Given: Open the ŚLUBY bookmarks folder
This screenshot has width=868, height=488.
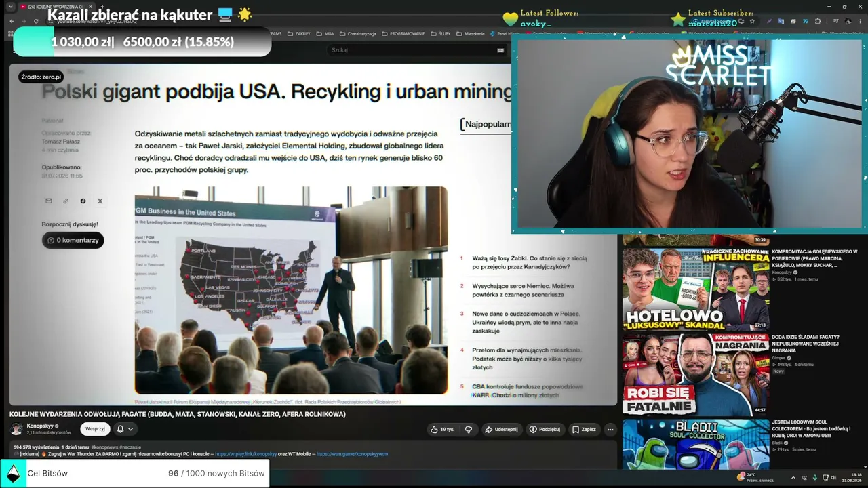Looking at the screenshot, I should pyautogui.click(x=441, y=33).
